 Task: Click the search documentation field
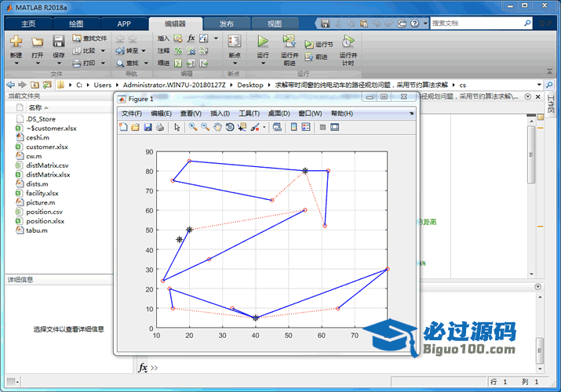point(477,24)
